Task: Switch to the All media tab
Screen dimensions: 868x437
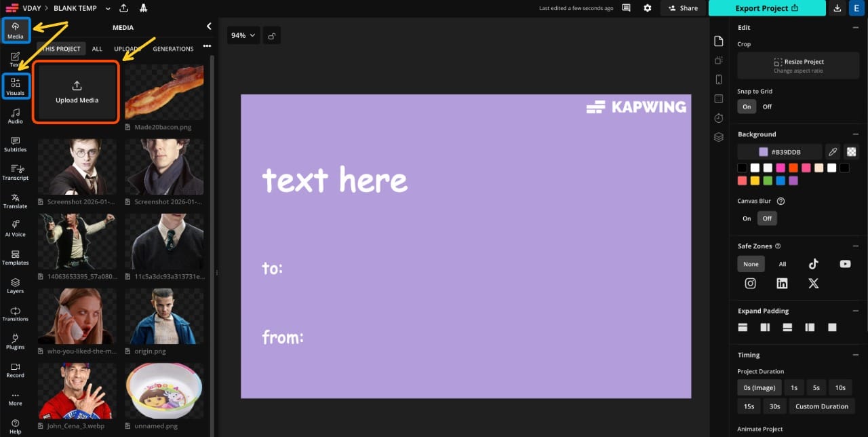Action: pyautogui.click(x=97, y=49)
